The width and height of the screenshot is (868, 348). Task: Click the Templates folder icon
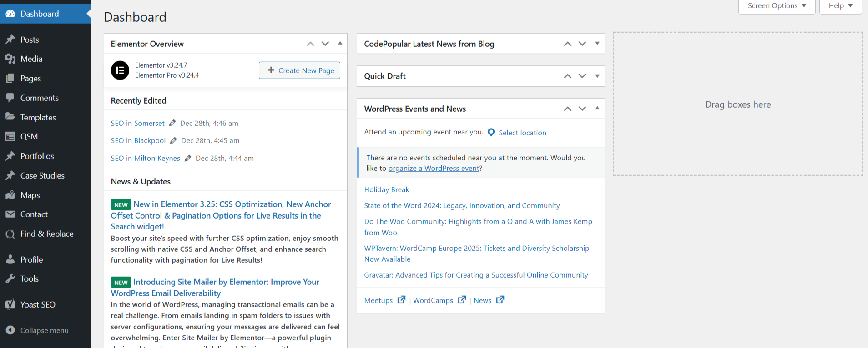click(10, 117)
